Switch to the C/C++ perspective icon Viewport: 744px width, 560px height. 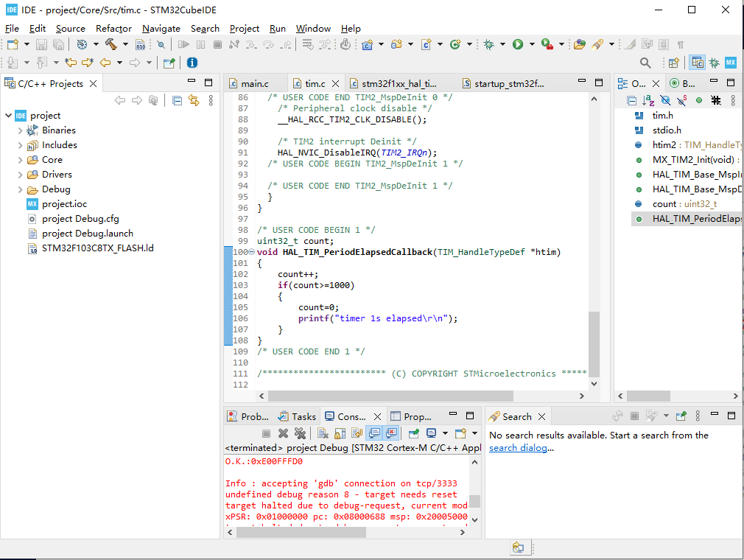click(697, 63)
